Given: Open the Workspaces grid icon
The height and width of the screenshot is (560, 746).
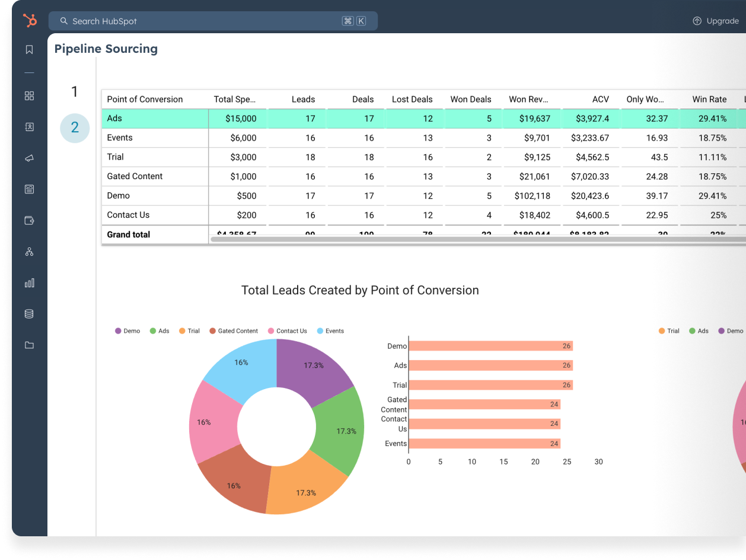Looking at the screenshot, I should [x=29, y=96].
